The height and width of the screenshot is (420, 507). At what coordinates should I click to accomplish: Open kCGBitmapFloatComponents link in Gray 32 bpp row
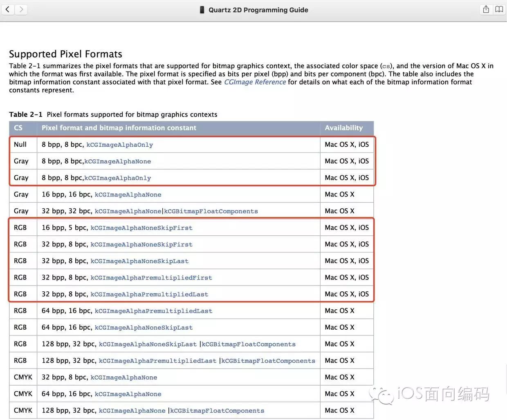[211, 211]
